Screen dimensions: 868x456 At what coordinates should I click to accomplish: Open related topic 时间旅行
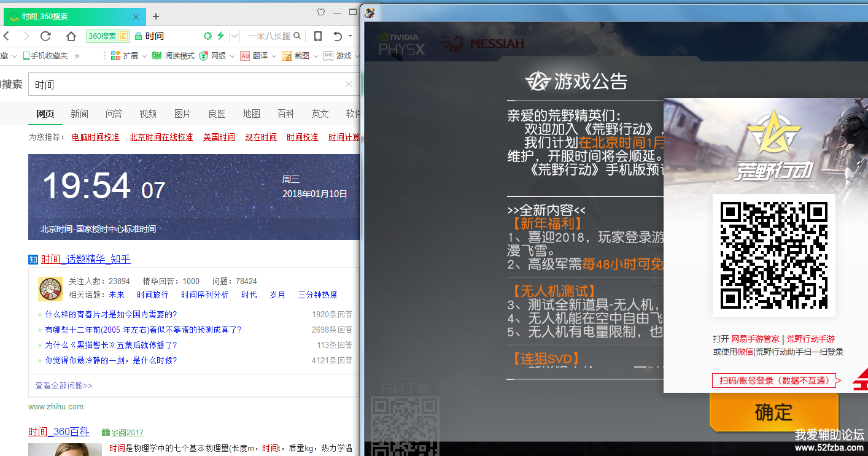click(152, 295)
